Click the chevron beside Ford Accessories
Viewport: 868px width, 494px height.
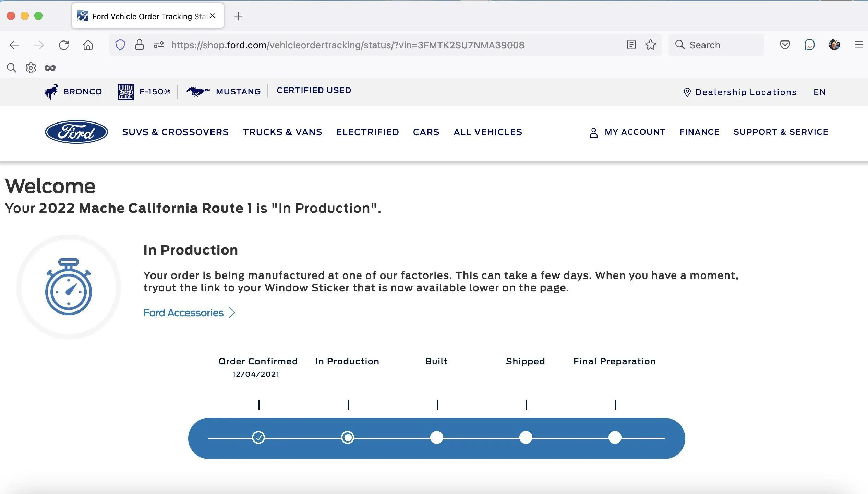(232, 313)
